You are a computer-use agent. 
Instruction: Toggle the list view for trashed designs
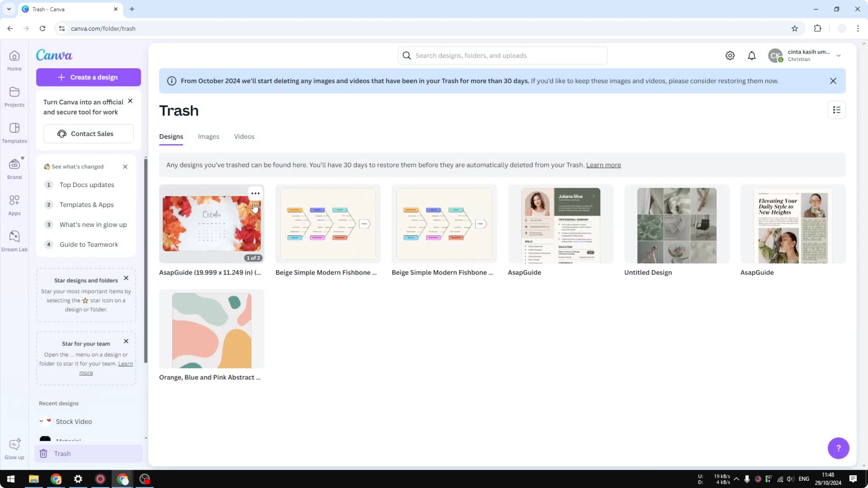pyautogui.click(x=837, y=110)
